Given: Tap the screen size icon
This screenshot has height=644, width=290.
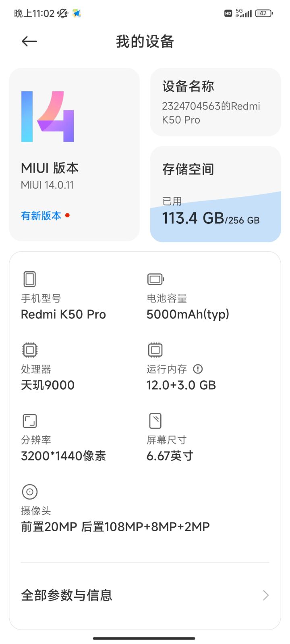Looking at the screenshot, I should tap(155, 421).
